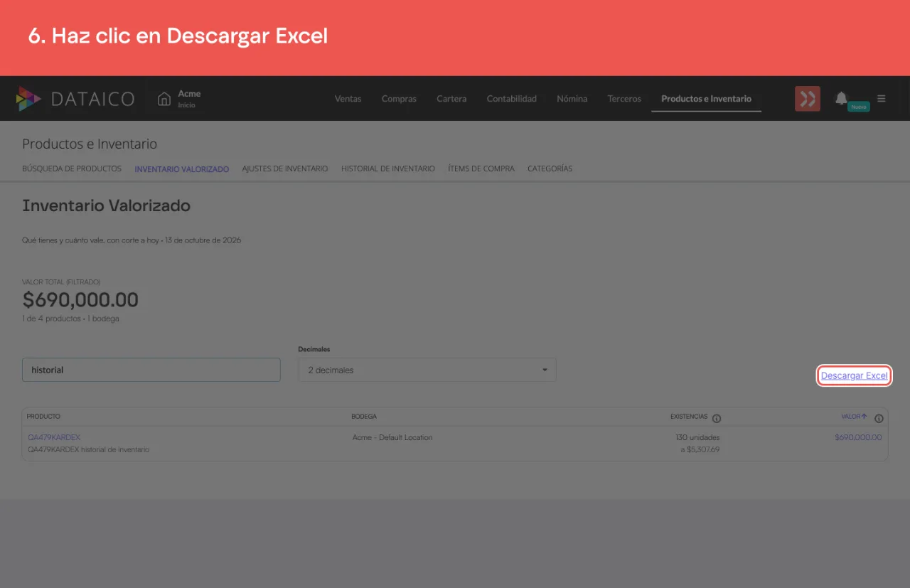The width and height of the screenshot is (910, 588).
Task: Click the Bodega column header
Action: [x=364, y=417]
